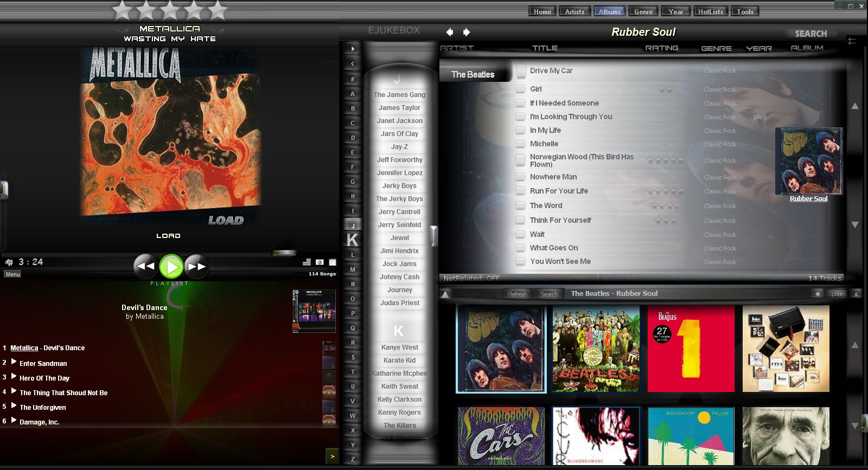Image resolution: width=868 pixels, height=470 pixels.
Task: Check the Nowhere Man checkbox
Action: (x=520, y=177)
